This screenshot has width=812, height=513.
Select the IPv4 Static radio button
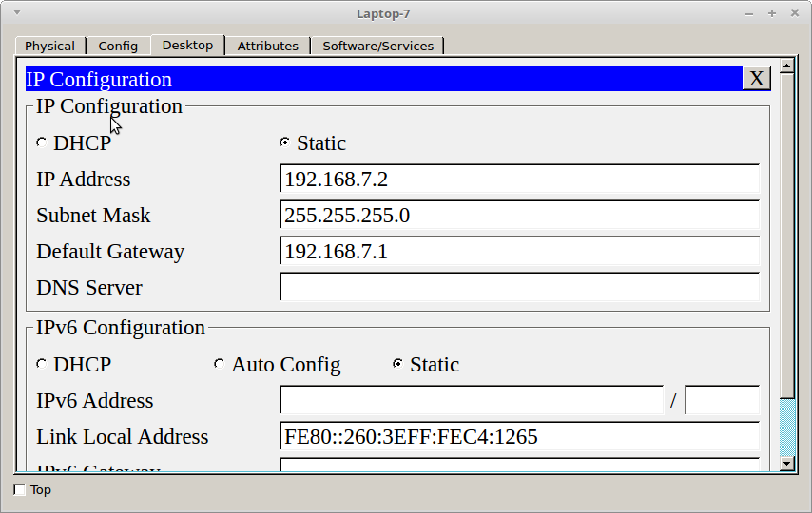(284, 142)
